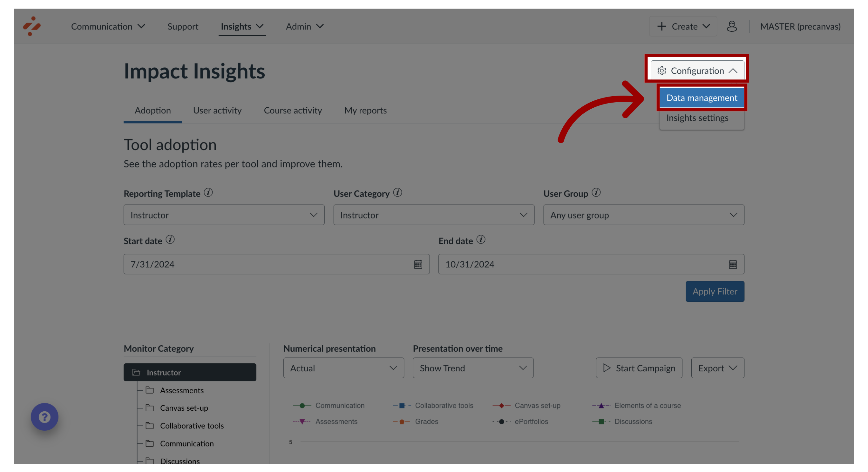
Task: Click the Reporting Template info icon
Action: [208, 192]
